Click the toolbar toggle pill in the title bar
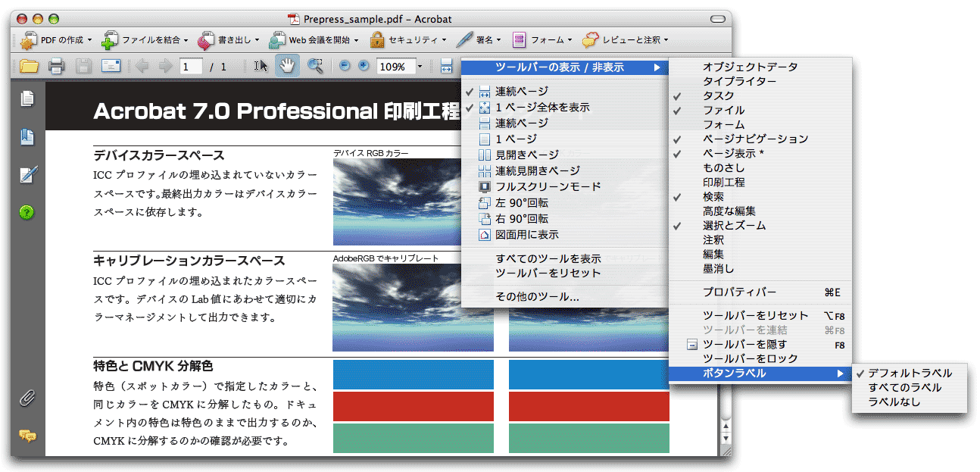 (718, 18)
